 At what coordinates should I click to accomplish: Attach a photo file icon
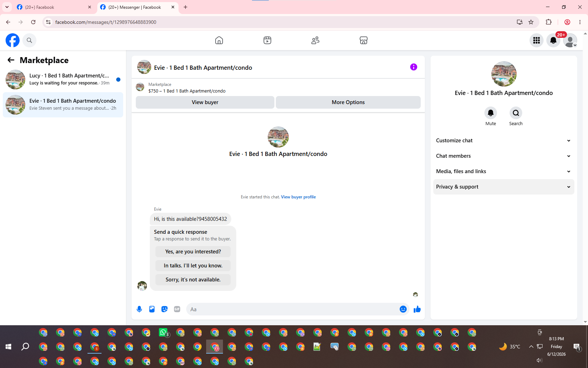(x=152, y=309)
